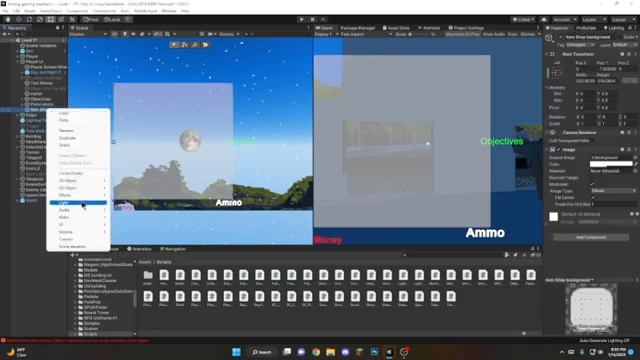Open the Light submenu in context menu
This screenshot has width=640, height=360.
point(78,203)
